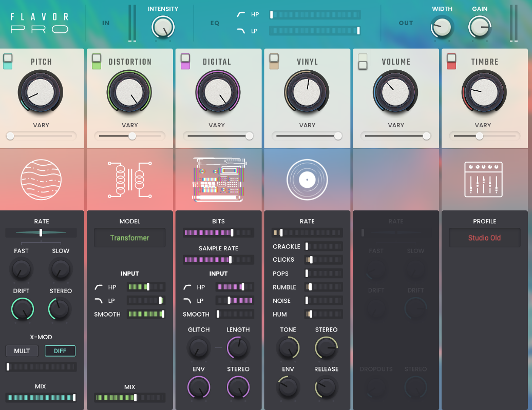
Task: Click the large Pitch amount knob
Action: (x=41, y=92)
